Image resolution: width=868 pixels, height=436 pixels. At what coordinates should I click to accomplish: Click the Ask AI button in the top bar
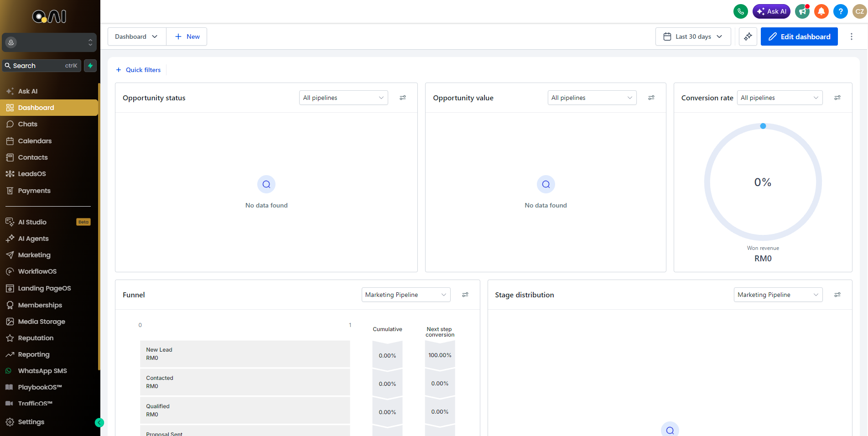(x=771, y=11)
